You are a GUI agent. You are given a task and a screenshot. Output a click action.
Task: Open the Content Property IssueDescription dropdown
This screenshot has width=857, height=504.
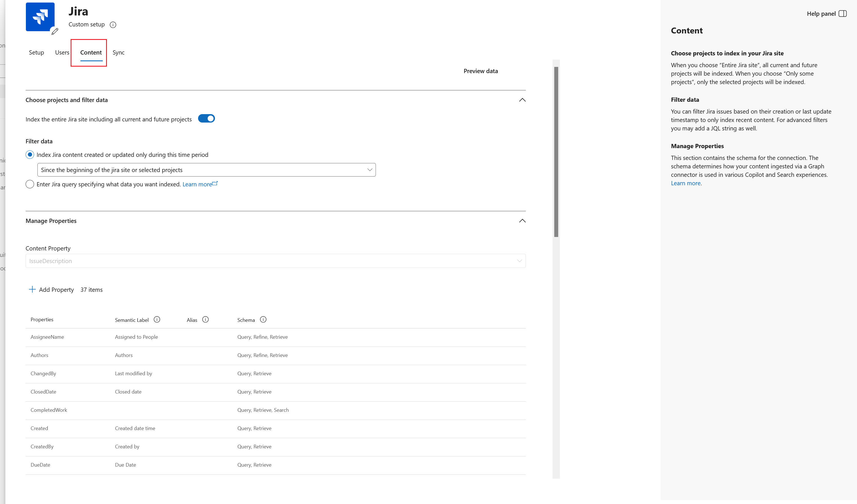click(275, 261)
